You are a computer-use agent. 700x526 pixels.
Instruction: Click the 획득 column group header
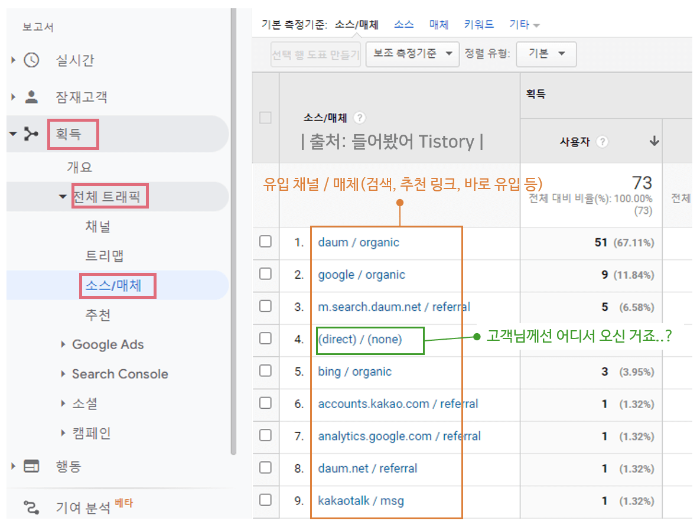tap(535, 94)
